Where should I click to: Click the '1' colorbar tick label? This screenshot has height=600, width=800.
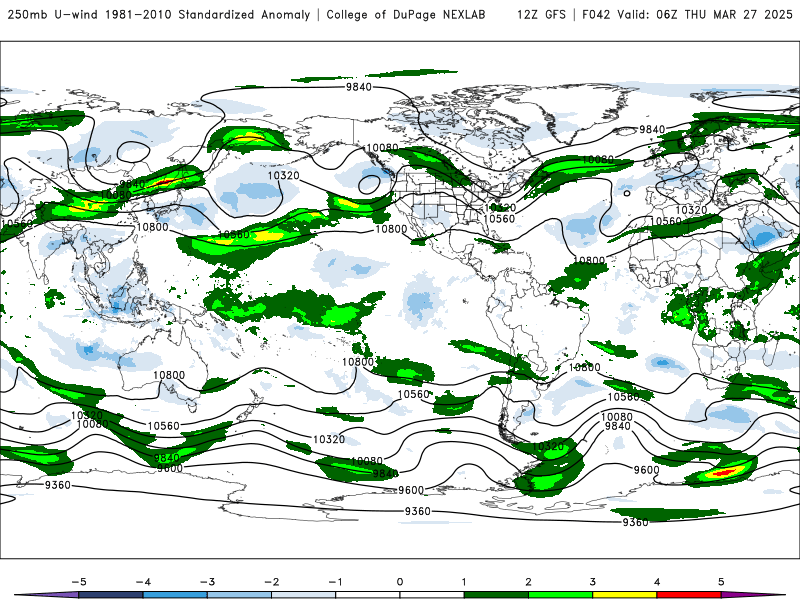click(464, 582)
